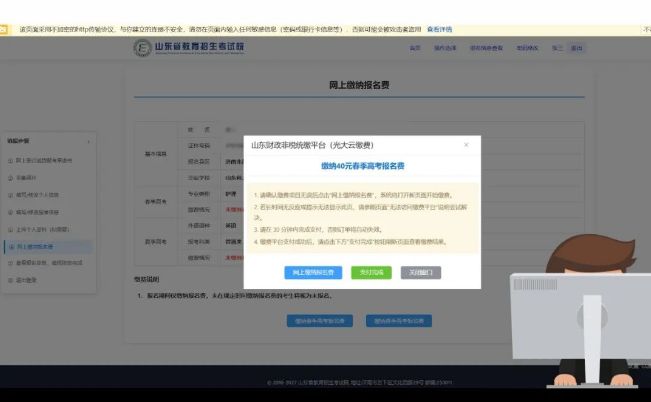651x402 pixels.
Task: Click the 山东省教育招生考试院 logo
Action: [x=189, y=47]
